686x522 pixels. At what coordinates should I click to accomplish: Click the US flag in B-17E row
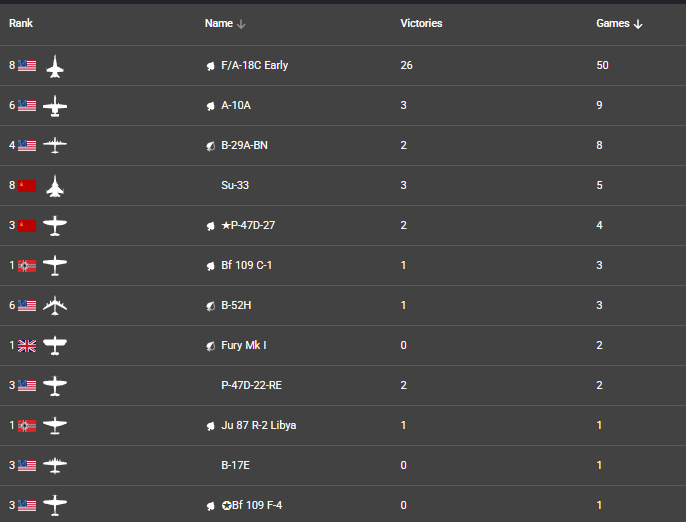[27, 466]
